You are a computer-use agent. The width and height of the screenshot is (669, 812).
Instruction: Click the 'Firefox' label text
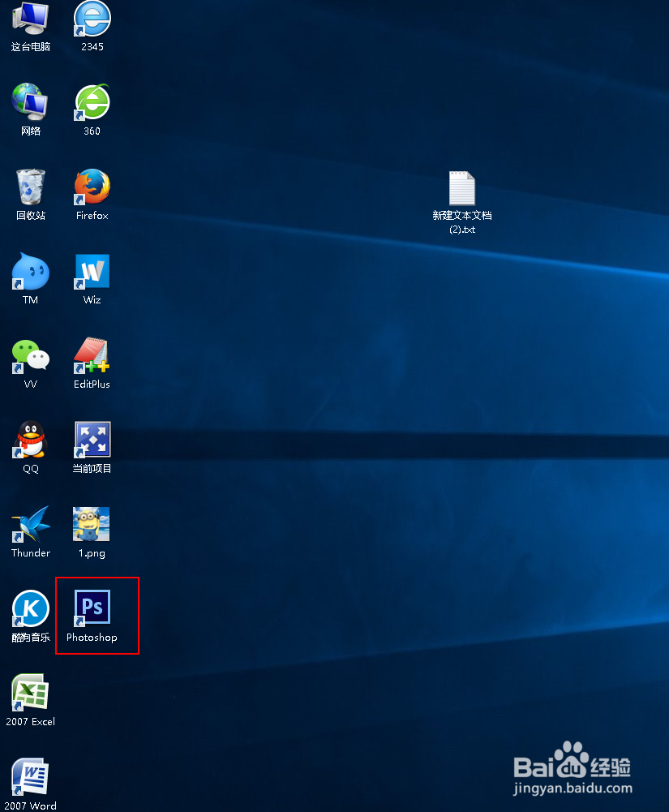coord(92,216)
